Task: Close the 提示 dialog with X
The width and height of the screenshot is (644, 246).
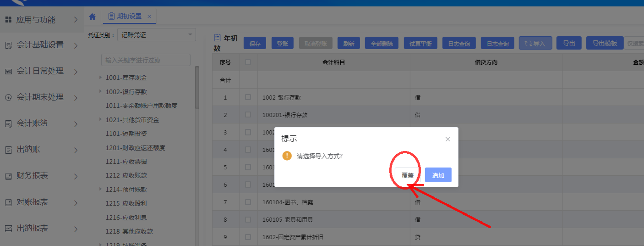Action: [448, 139]
